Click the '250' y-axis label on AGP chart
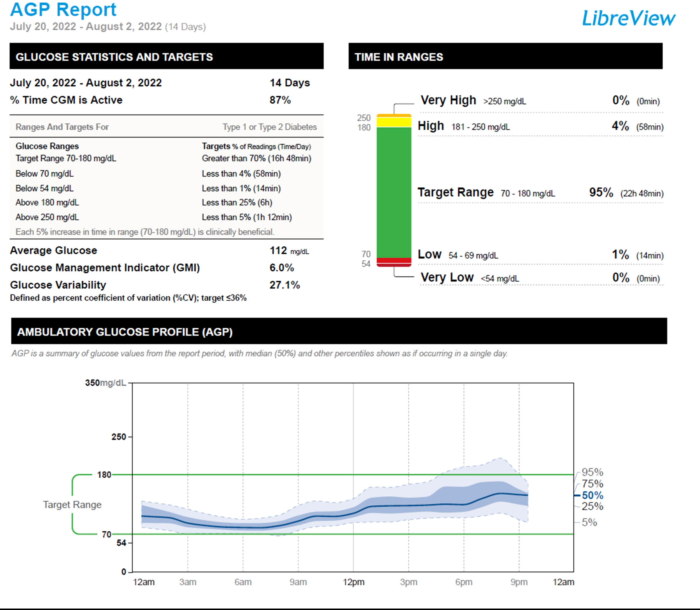The image size is (700, 610). [x=119, y=437]
